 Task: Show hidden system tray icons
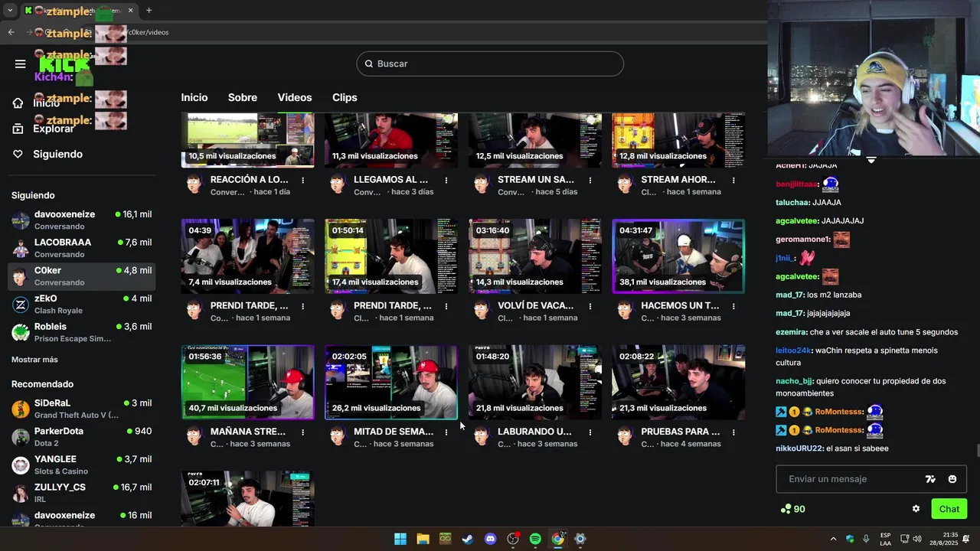[x=833, y=539]
